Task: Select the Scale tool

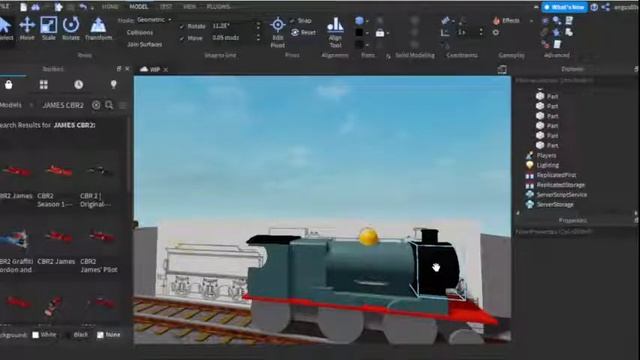Action: click(x=49, y=29)
